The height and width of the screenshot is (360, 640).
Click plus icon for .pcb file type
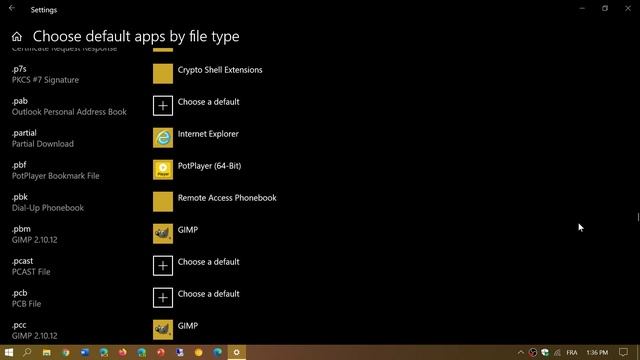click(163, 298)
